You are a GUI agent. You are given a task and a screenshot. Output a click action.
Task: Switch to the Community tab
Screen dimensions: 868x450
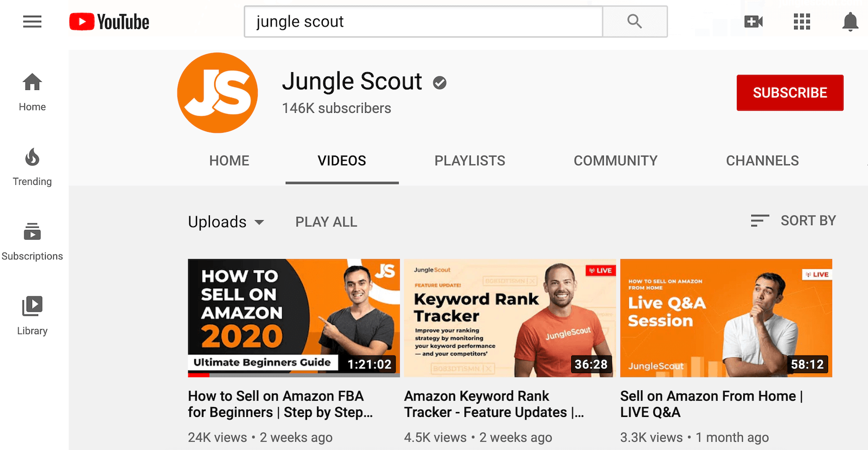click(615, 160)
